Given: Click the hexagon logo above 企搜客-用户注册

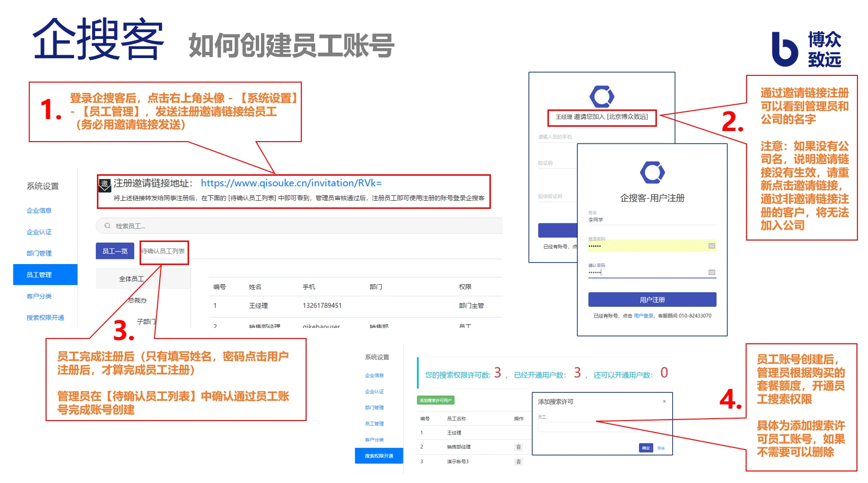Looking at the screenshot, I should (x=652, y=172).
